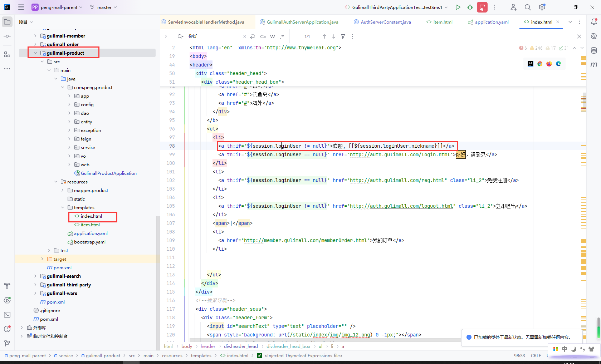
Task: Jump to next search occurrence arrow
Action: (334, 36)
